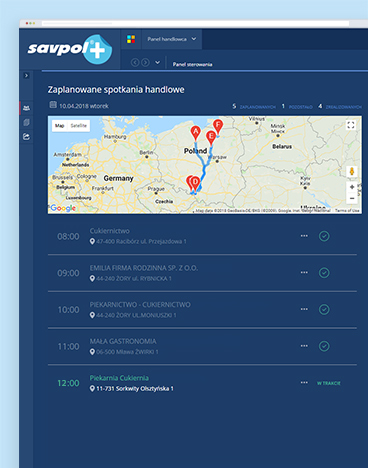Toggle the map fullscreen view

click(351, 125)
